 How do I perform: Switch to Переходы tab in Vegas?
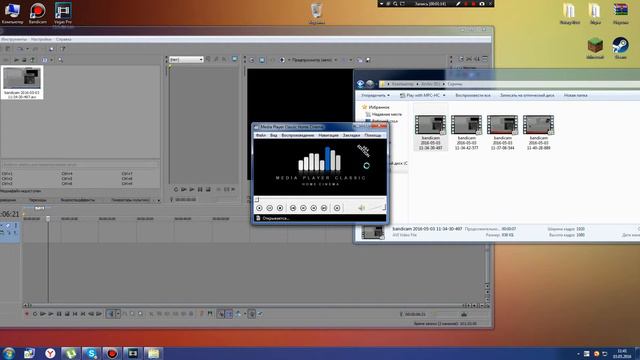point(38,200)
